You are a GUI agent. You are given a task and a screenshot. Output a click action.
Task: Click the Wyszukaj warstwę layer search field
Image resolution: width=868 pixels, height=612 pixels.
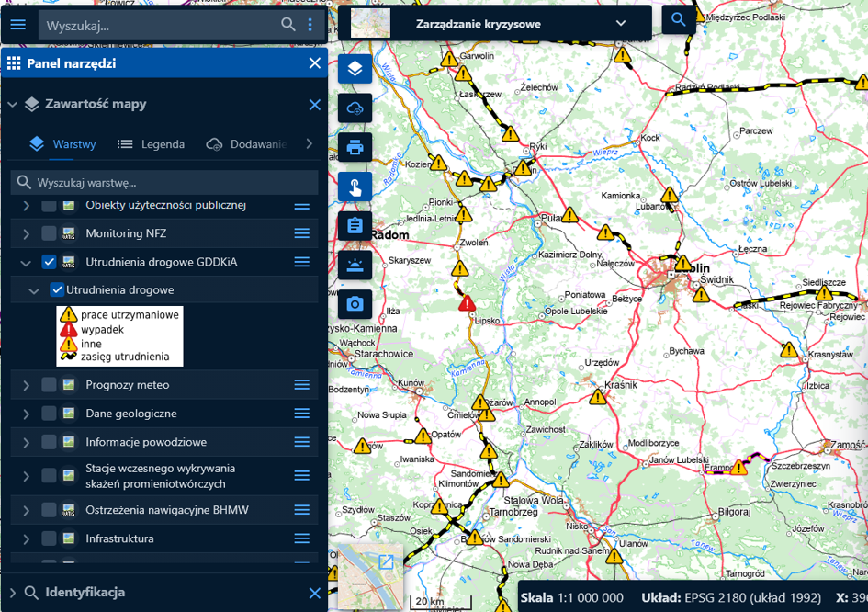(x=164, y=182)
